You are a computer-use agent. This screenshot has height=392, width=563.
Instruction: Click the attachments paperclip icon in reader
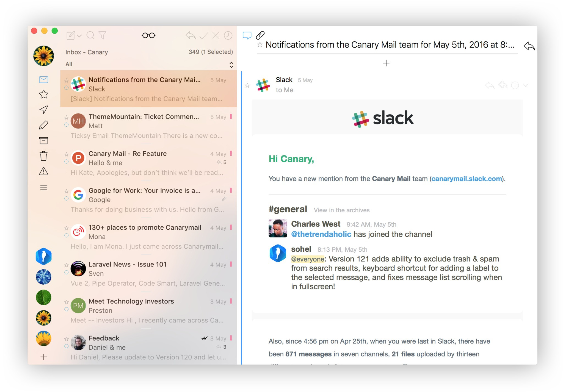pos(260,35)
